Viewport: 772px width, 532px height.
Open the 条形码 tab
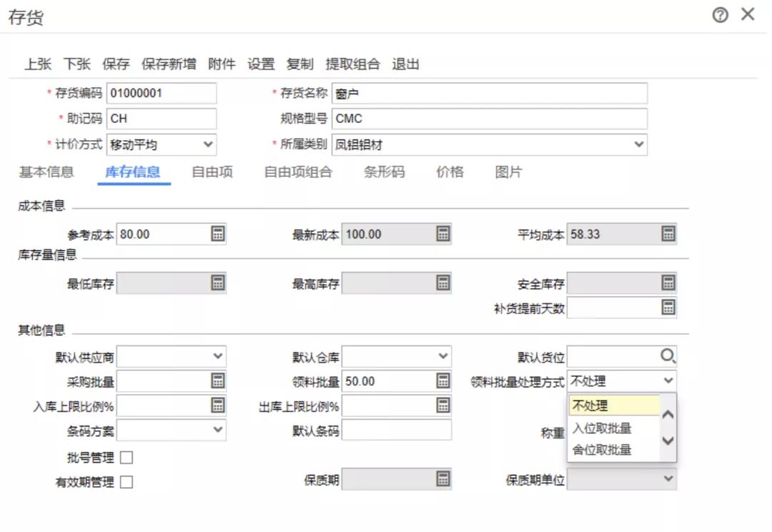point(384,172)
